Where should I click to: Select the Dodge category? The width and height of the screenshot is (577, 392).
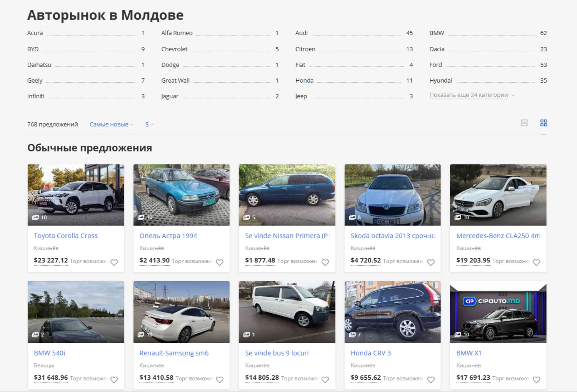pos(170,65)
